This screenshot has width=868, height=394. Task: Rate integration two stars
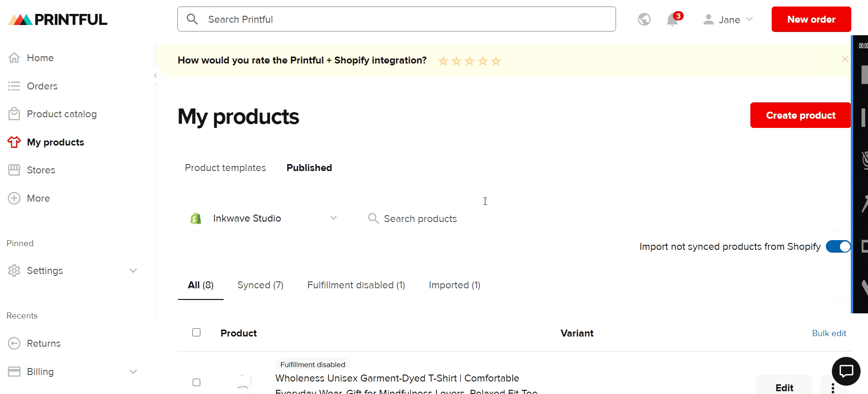pyautogui.click(x=457, y=61)
